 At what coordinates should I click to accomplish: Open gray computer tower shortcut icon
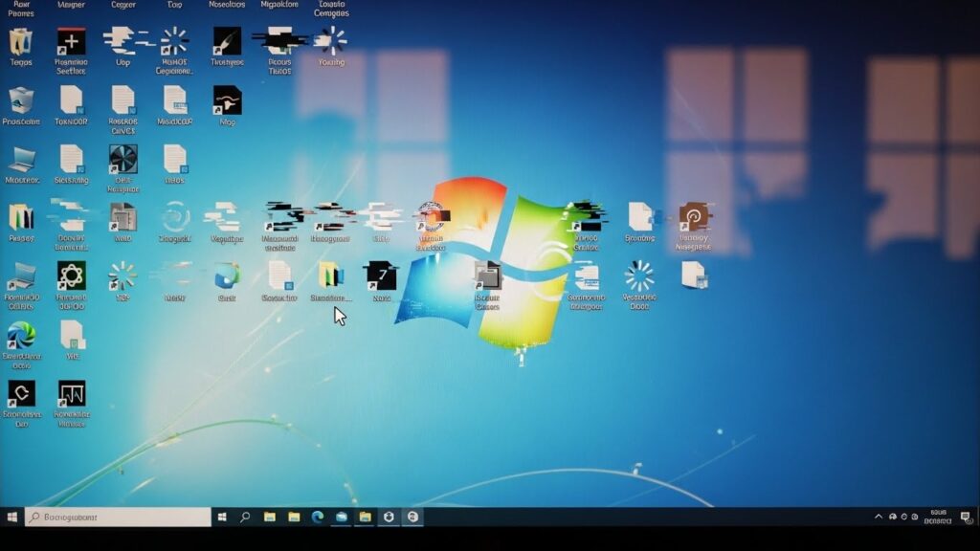pos(122,217)
